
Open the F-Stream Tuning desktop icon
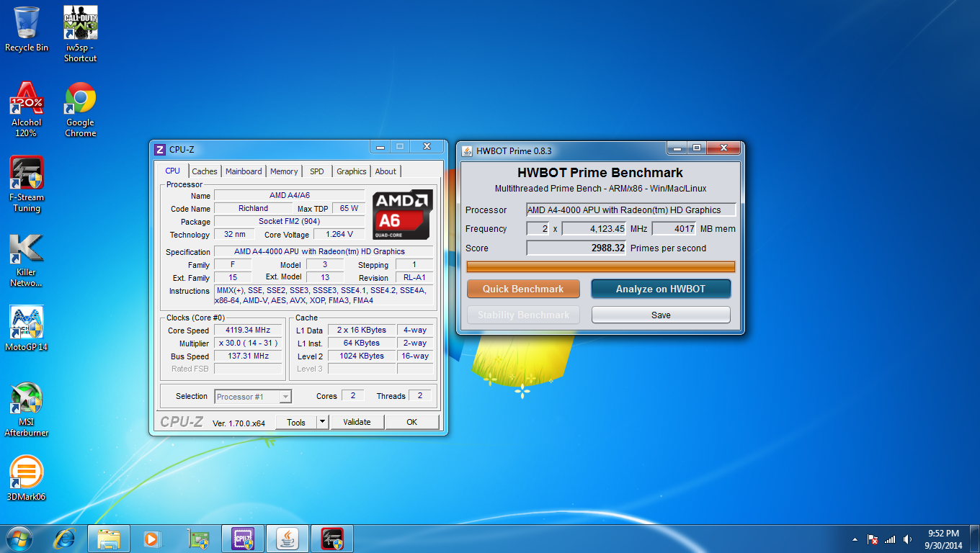click(26, 184)
